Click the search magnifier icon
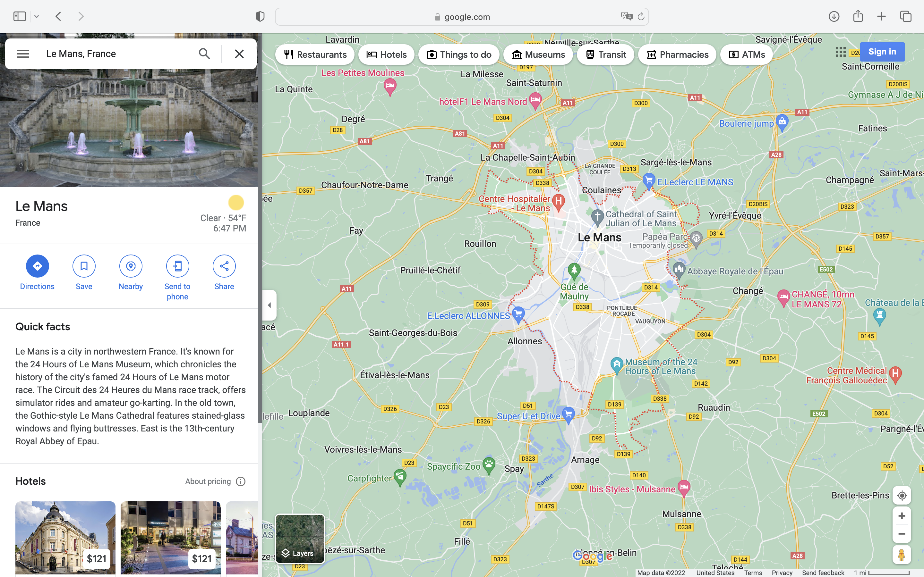The width and height of the screenshot is (924, 577). coord(204,54)
